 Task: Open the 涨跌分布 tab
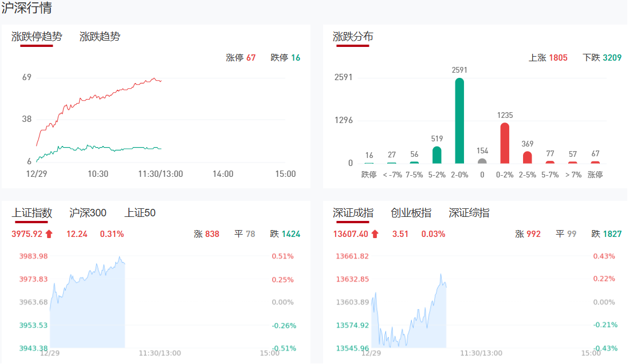coord(353,37)
